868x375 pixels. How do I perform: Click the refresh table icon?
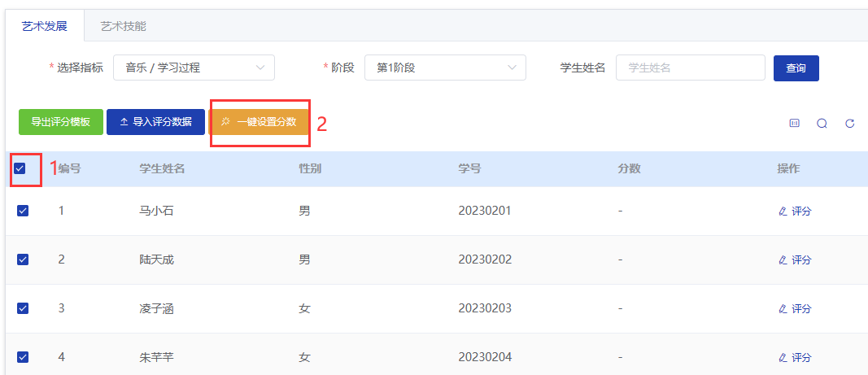tap(850, 124)
